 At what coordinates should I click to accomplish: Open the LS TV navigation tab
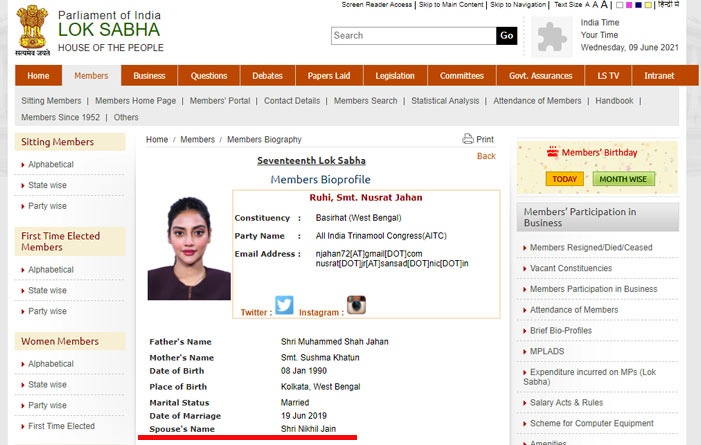(x=608, y=76)
